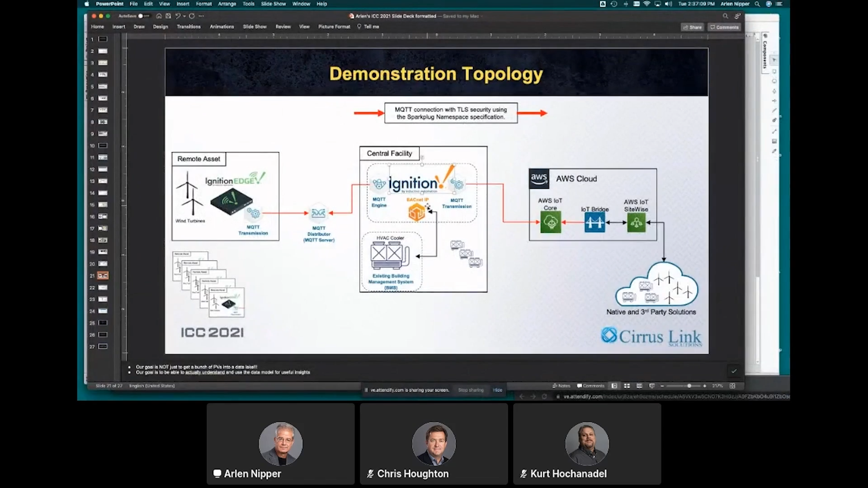Switch to Slide Sorter view icon
Viewport: 868px width, 488px height.
coord(627,386)
